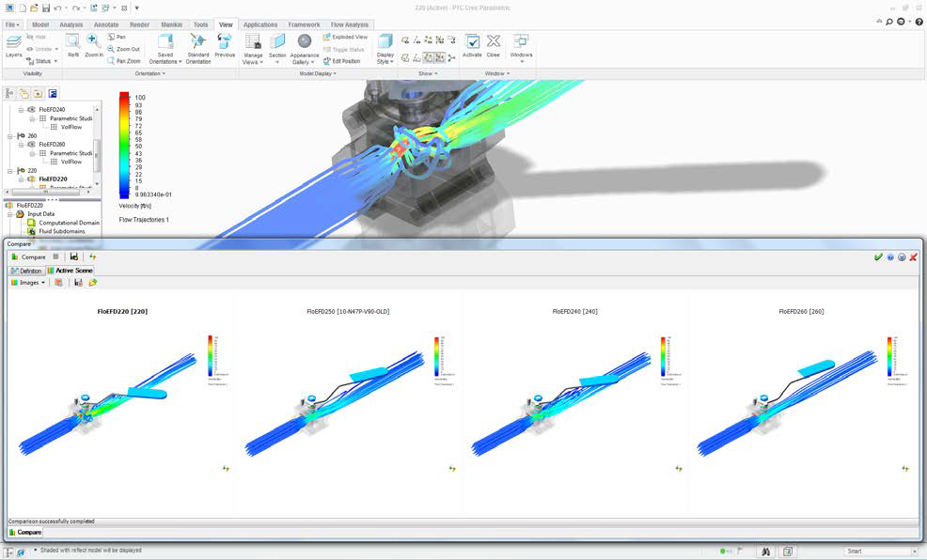
Task: Open Standard Orientation view
Action: click(x=198, y=47)
